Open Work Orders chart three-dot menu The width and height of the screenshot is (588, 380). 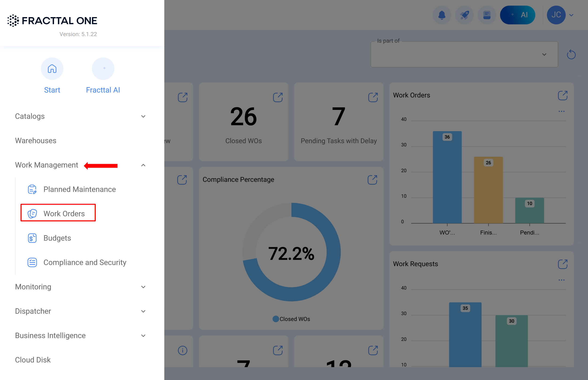[x=561, y=111]
